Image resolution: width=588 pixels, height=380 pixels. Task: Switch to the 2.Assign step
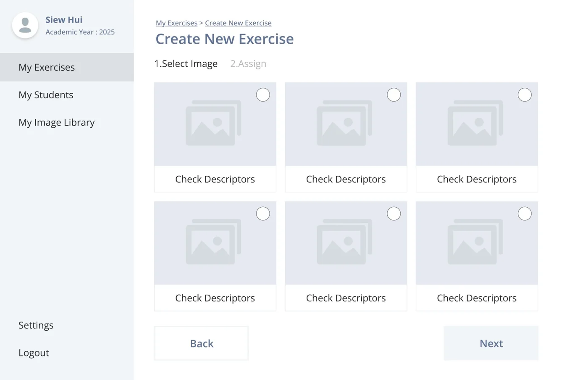tap(248, 63)
